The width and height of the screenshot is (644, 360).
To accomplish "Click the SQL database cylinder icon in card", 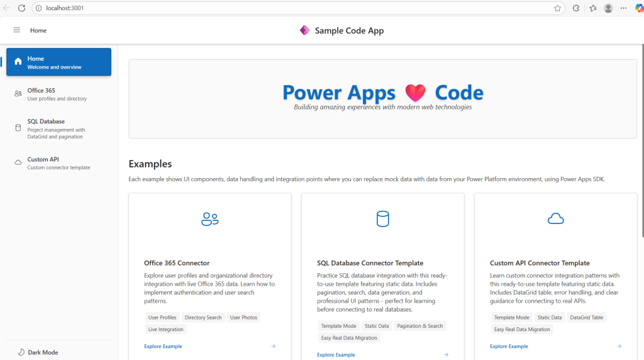I will pos(382,219).
